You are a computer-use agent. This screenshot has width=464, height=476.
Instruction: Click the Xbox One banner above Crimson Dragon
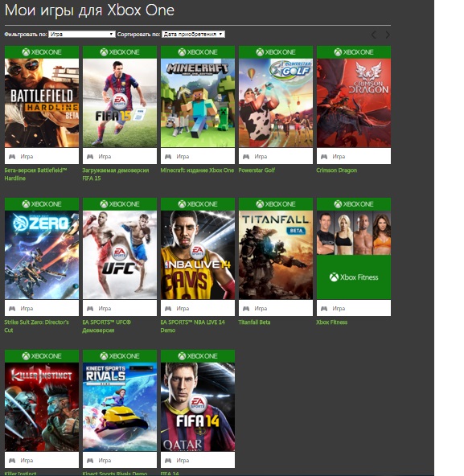tap(354, 52)
